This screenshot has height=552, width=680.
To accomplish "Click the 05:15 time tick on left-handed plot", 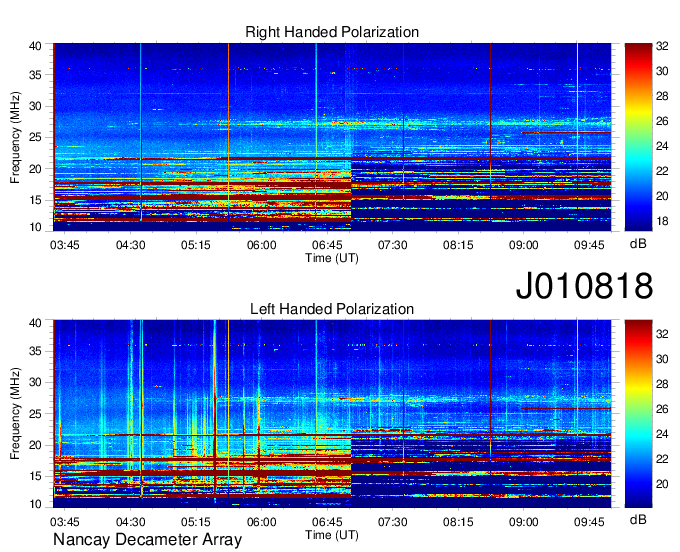I will [196, 522].
